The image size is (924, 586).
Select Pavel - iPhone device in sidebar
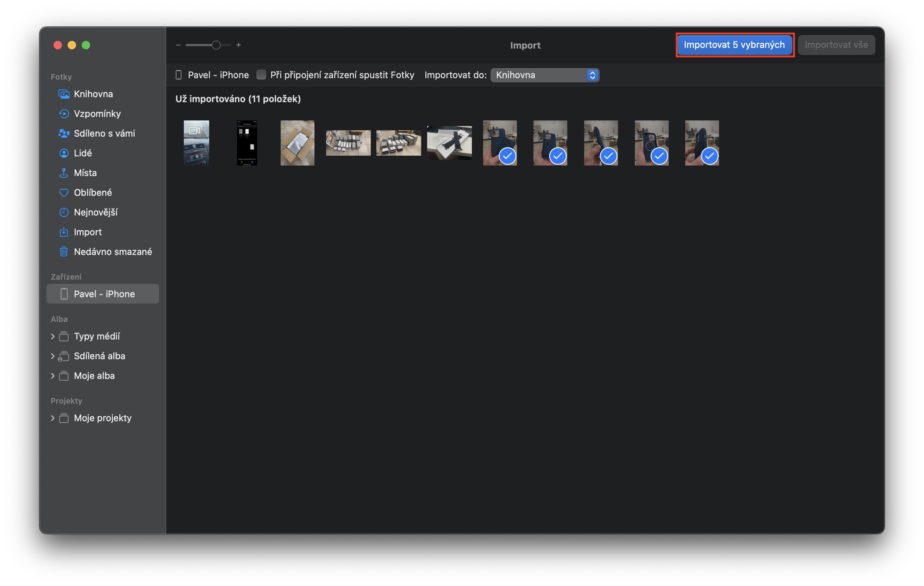tap(104, 294)
